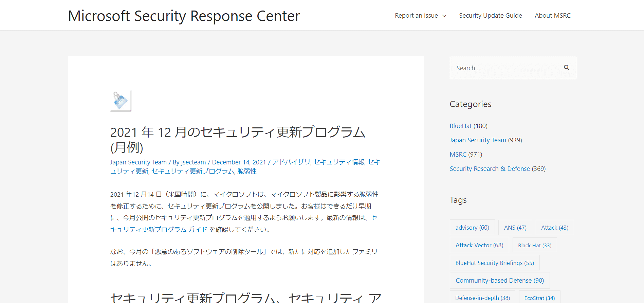Open the BlueHat category
Screen dimensions: 644x303
pyautogui.click(x=460, y=126)
